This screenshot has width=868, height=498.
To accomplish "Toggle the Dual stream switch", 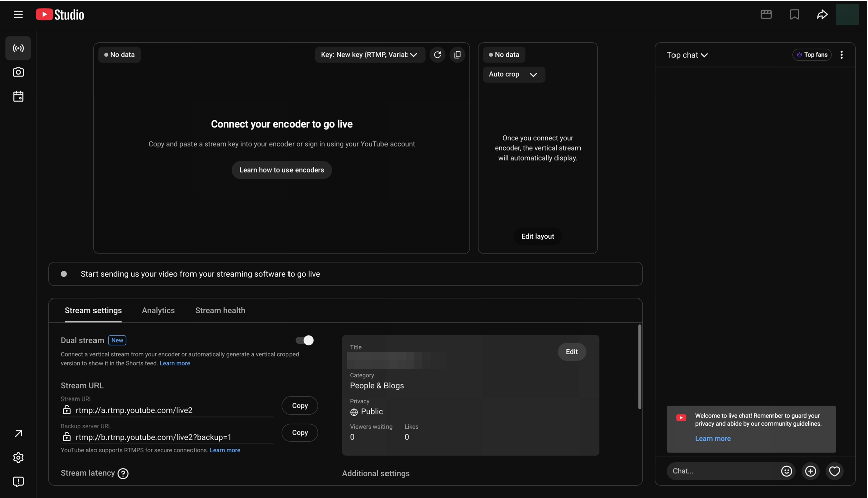I will [304, 340].
